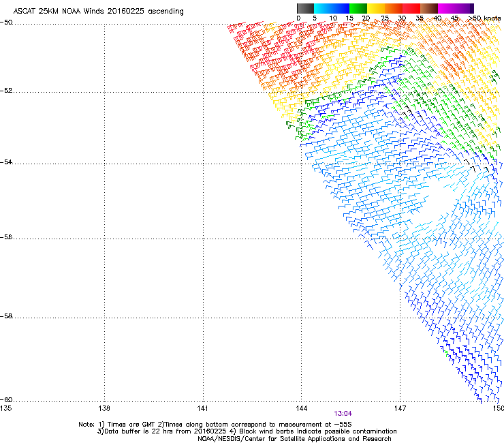Image resolution: width=504 pixels, height=443 pixels.
Task: Click the yellow 20-25 knots color segment
Action: pyautogui.click(x=376, y=8)
